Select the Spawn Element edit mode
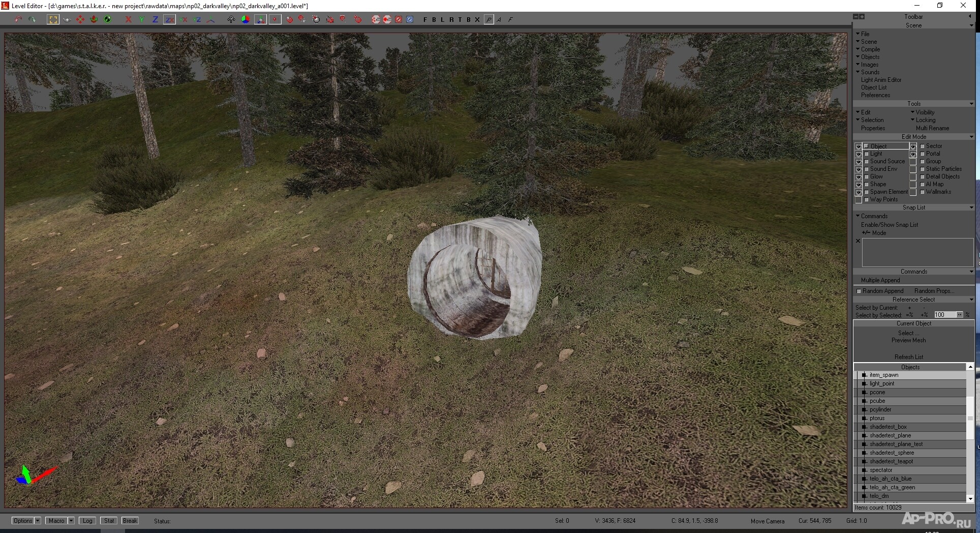Image resolution: width=980 pixels, height=533 pixels. point(888,192)
